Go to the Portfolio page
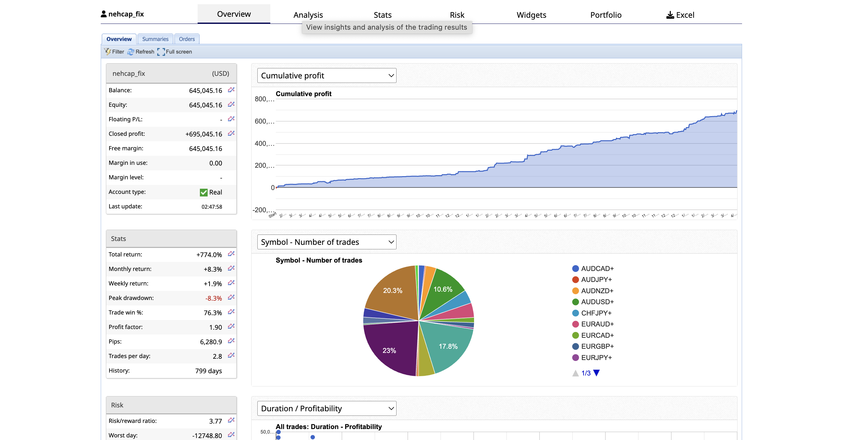The height and width of the screenshot is (440, 868). tap(605, 15)
